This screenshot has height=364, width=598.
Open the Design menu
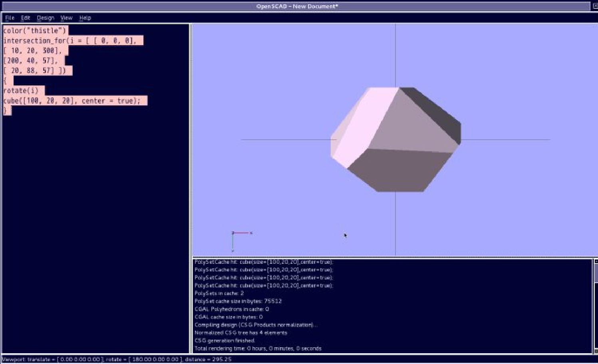45,18
